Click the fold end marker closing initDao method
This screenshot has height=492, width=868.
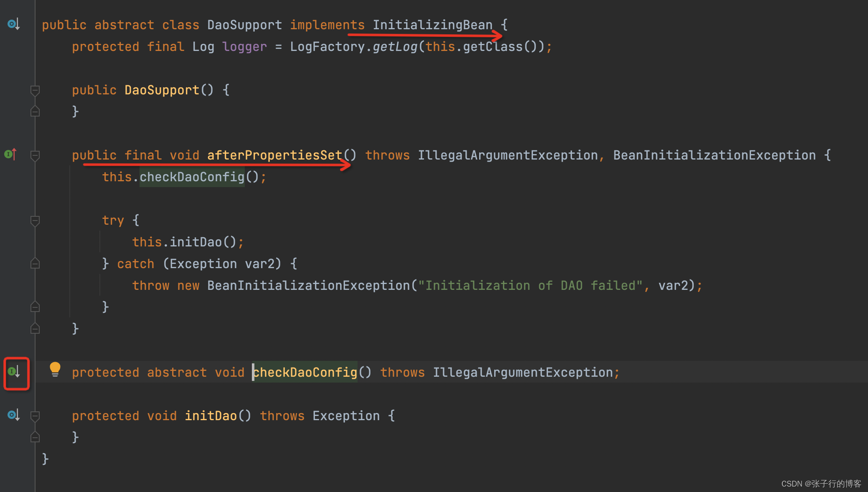[35, 437]
